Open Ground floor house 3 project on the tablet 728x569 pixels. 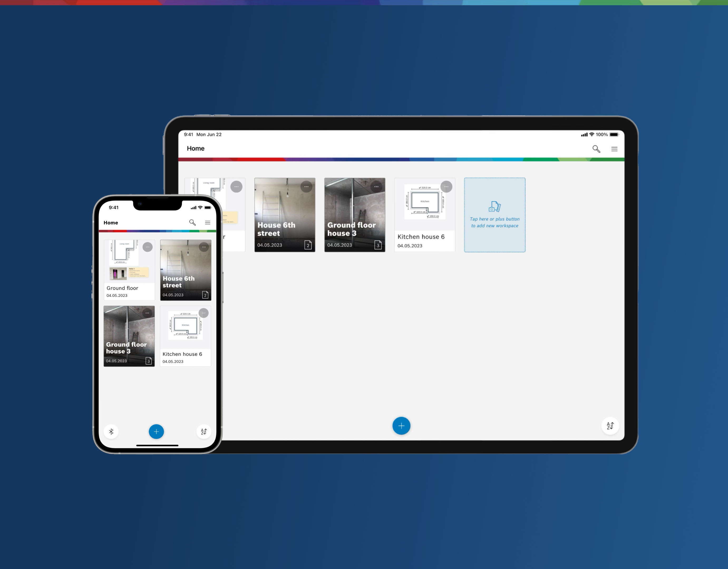point(355,215)
